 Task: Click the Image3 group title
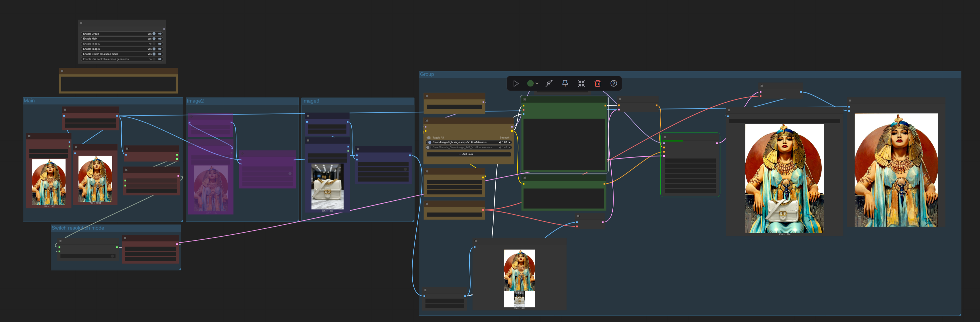[310, 101]
